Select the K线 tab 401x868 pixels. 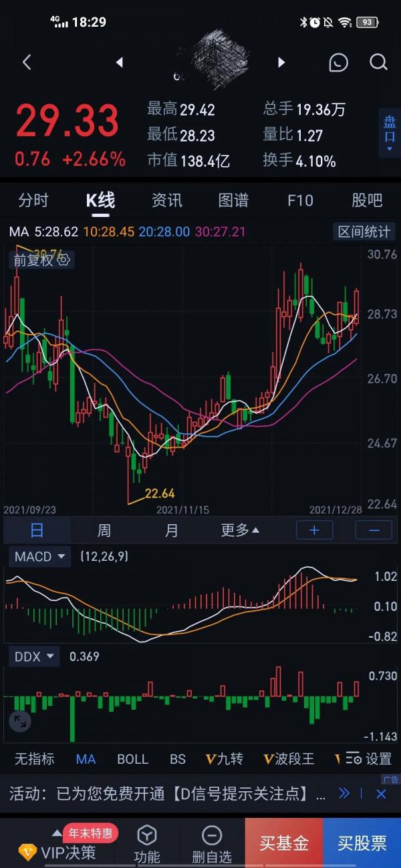(100, 200)
